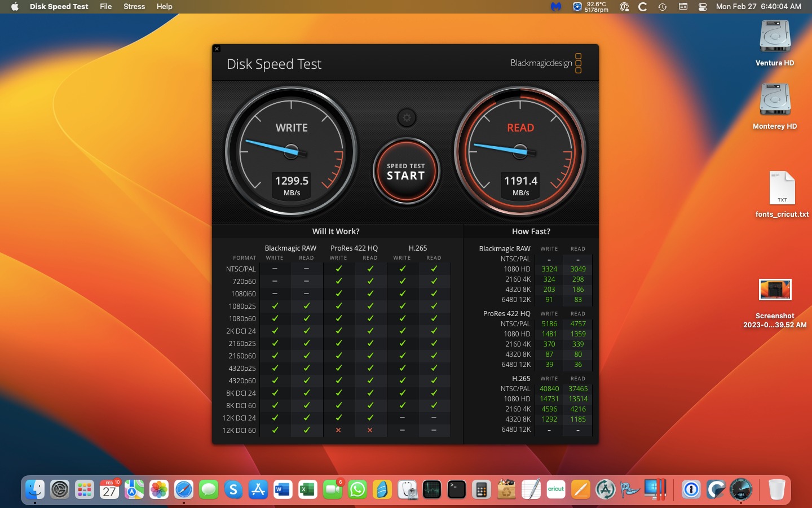Screen dimensions: 812x508
Task: Select the fonts_cricut.txt file on desktop
Action: click(x=782, y=188)
